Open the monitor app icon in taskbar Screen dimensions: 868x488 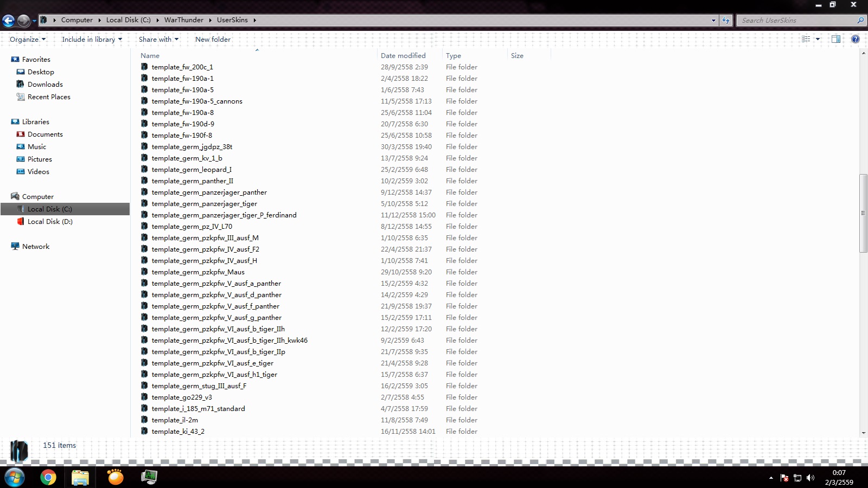[149, 477]
